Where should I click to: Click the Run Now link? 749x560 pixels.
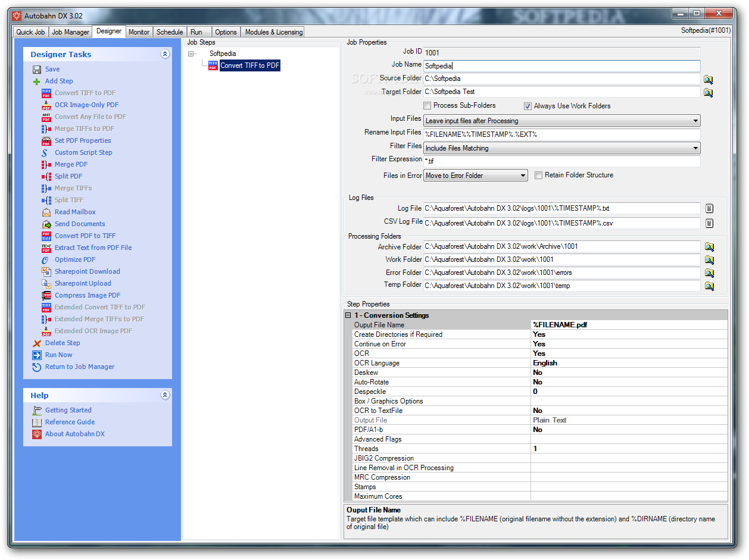pyautogui.click(x=59, y=355)
